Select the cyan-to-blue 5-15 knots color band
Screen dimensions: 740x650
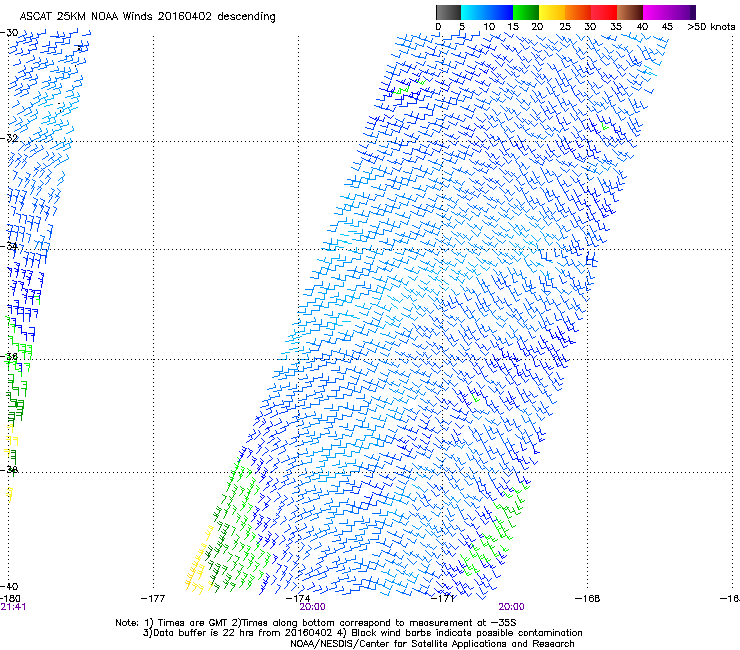tap(487, 12)
